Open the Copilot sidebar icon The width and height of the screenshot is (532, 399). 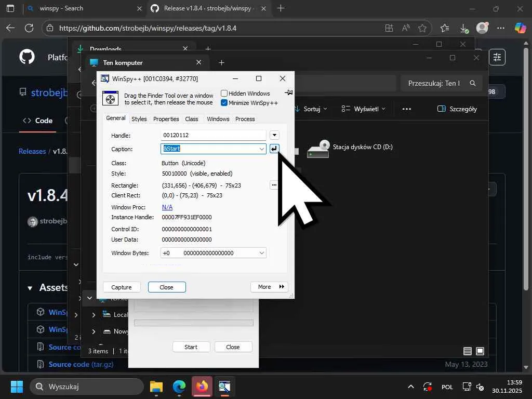point(520,28)
